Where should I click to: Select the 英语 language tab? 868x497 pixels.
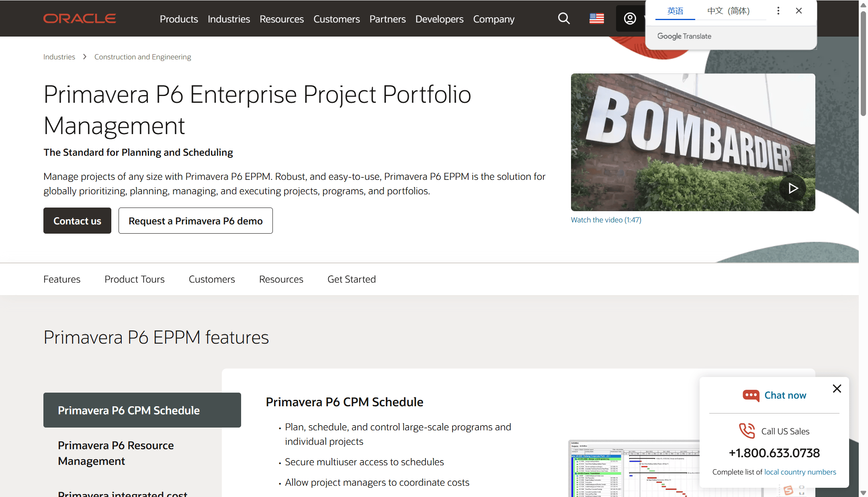click(675, 11)
